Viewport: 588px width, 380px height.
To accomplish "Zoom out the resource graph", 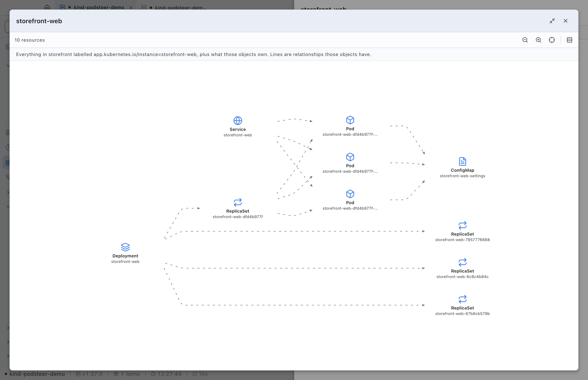I will (x=525, y=40).
